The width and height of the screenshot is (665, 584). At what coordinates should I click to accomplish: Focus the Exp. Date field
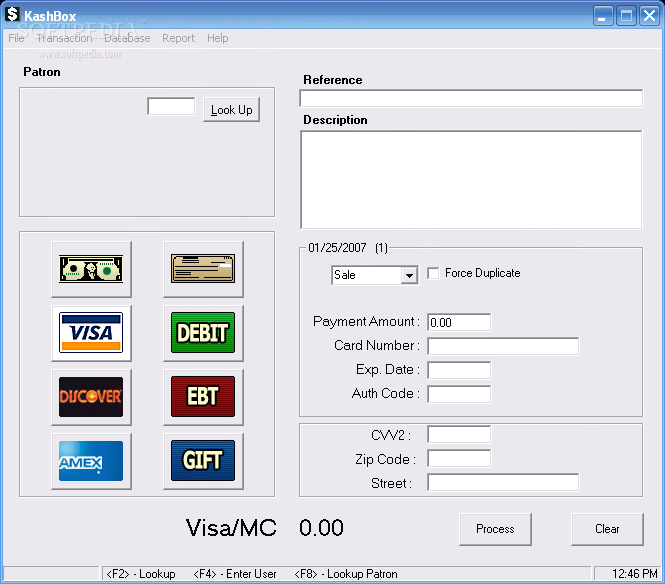point(459,370)
